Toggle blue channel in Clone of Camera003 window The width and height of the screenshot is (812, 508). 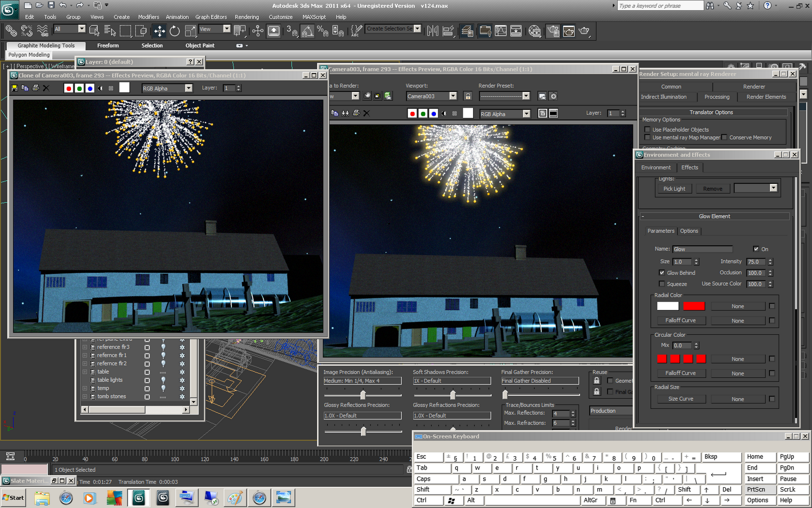point(90,88)
